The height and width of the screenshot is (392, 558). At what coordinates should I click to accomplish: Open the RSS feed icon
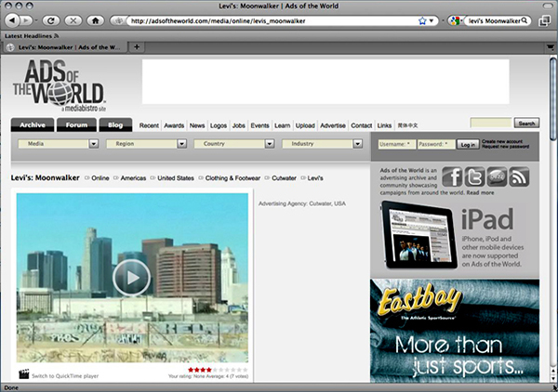click(x=519, y=176)
